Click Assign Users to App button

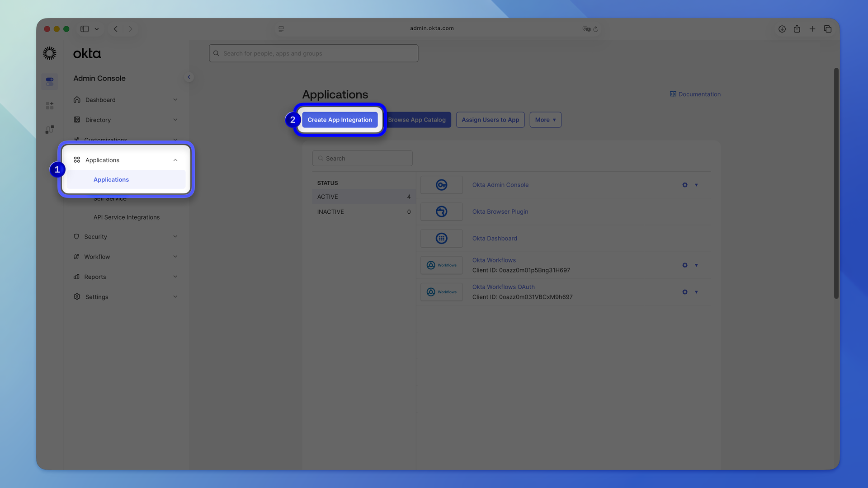490,120
